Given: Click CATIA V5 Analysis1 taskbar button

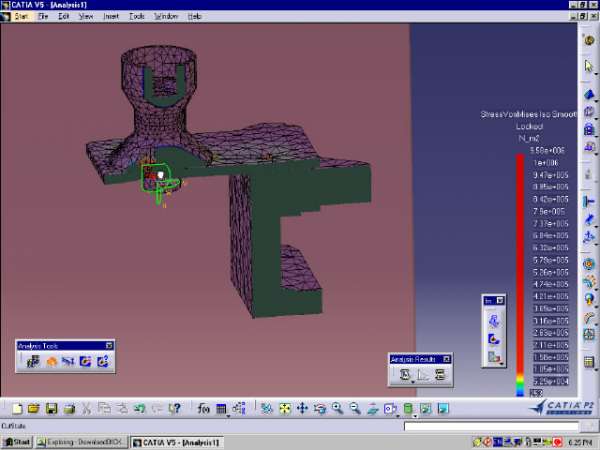Looking at the screenshot, I should [176, 442].
